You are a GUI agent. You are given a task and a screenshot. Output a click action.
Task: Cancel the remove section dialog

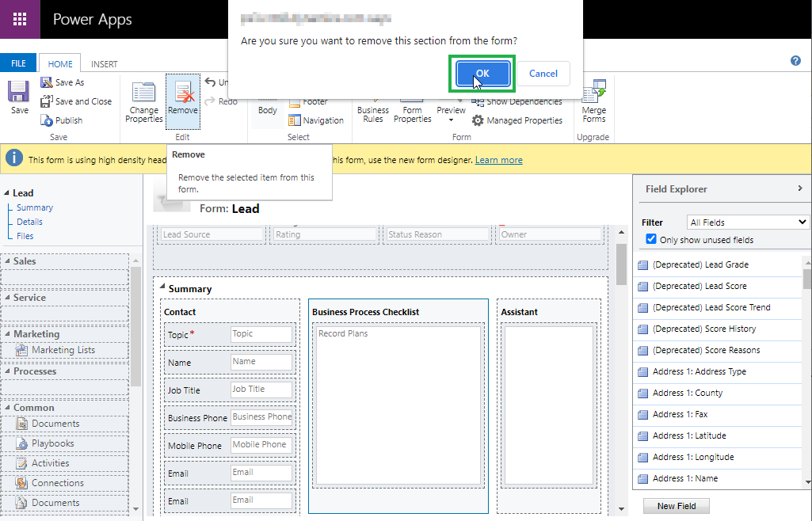543,74
